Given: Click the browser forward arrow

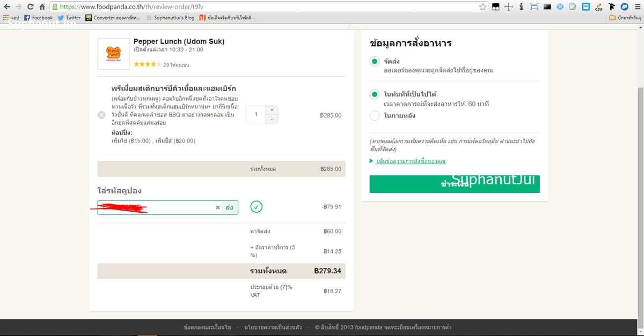Looking at the screenshot, I should pyautogui.click(x=19, y=7).
